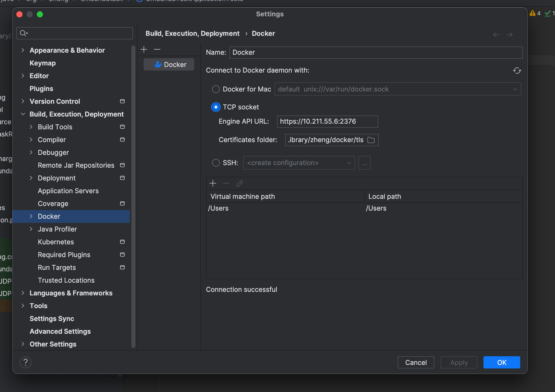The height and width of the screenshot is (392, 555).
Task: Remove the selected path mapping
Action: [x=226, y=183]
